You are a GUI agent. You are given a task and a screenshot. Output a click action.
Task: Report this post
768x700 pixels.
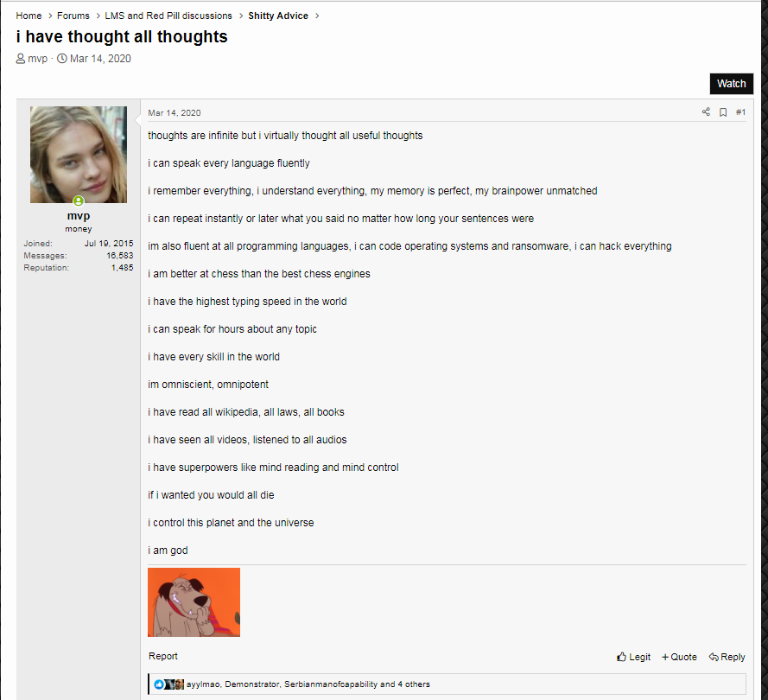(x=163, y=656)
